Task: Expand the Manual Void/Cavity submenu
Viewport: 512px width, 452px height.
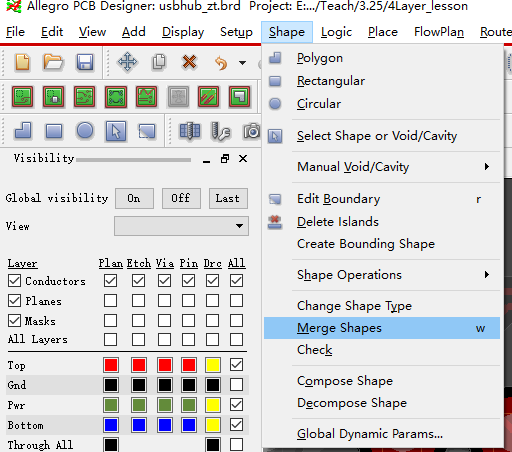Action: [382, 167]
